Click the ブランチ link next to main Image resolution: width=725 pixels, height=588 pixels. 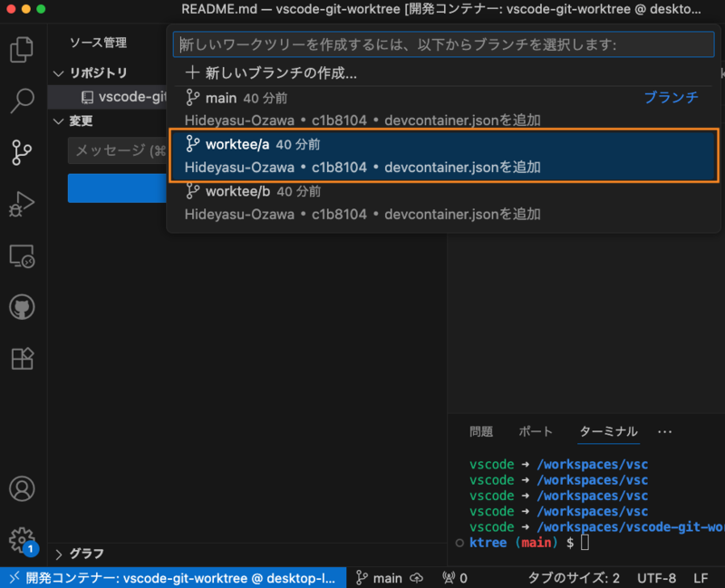(672, 96)
